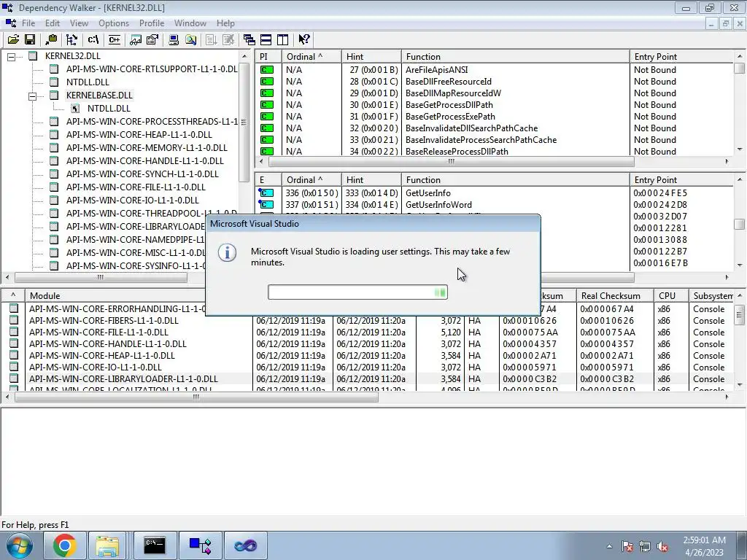Viewport: 747px width, 560px height.
Task: Toggle Full Paths (c:\) toolbar icon
Action: tap(93, 39)
